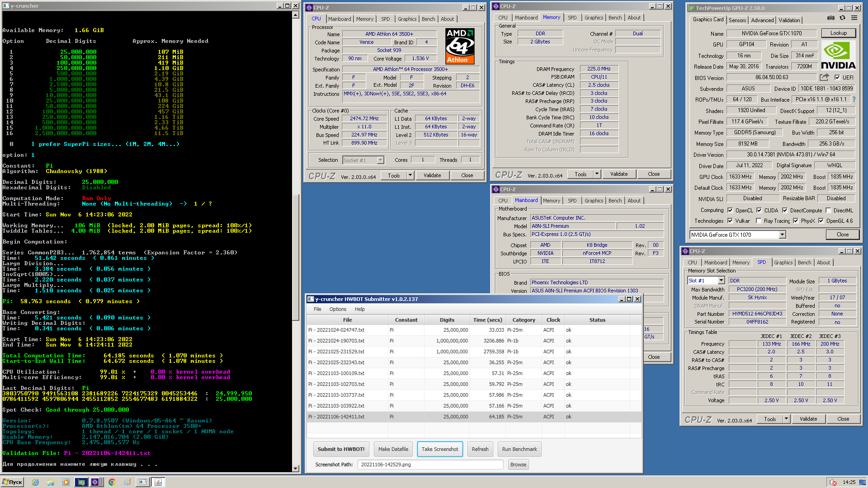Click the HWBOT Submitter title bar icon

(311, 299)
